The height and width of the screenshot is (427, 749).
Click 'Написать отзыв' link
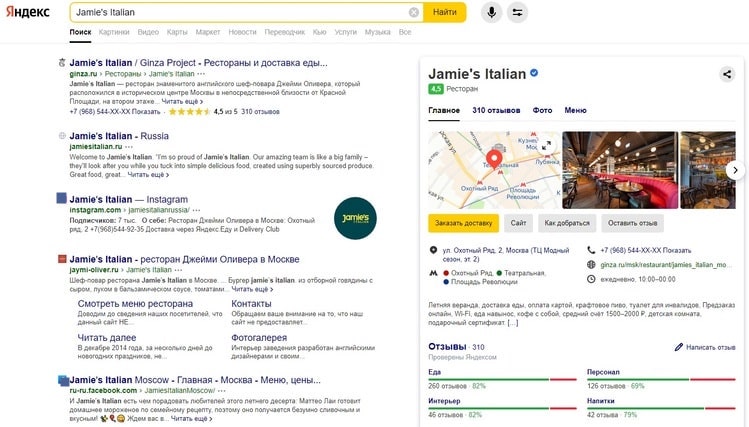coord(710,347)
